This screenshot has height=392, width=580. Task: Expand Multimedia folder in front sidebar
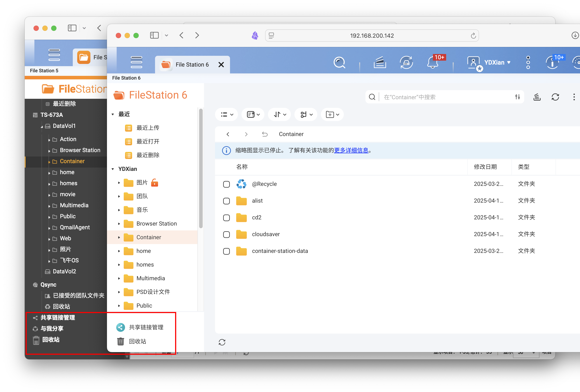119,278
